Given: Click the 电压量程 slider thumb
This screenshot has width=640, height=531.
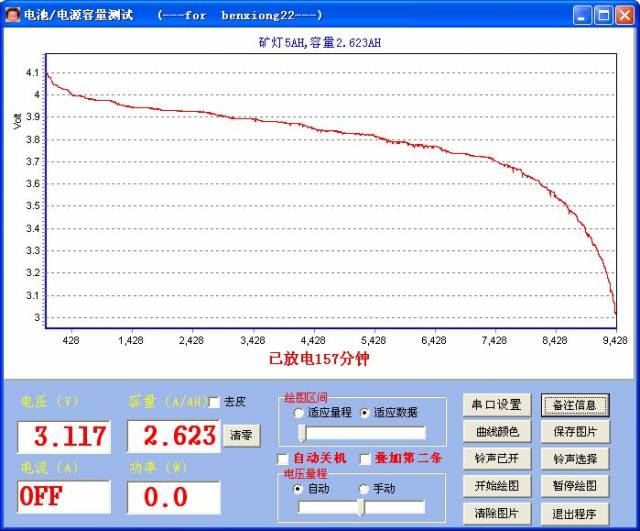Looking at the screenshot, I should (361, 507).
